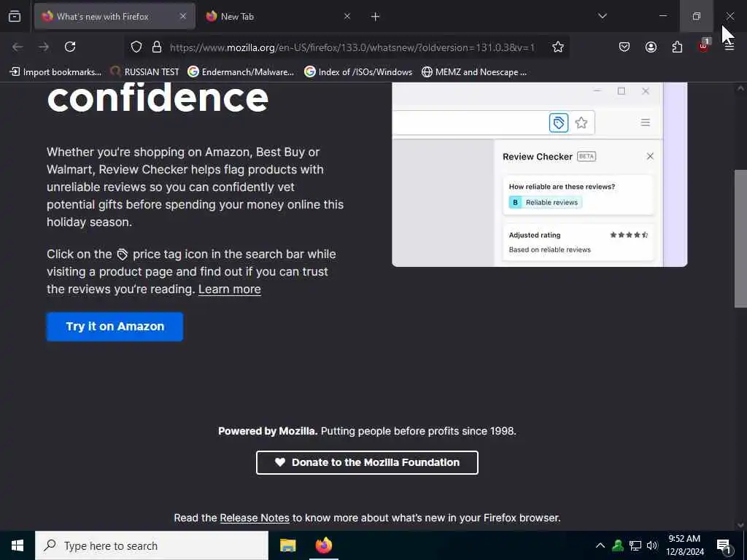Open Import bookmarks toolbar item
Screen dimensions: 747x560
[55, 72]
